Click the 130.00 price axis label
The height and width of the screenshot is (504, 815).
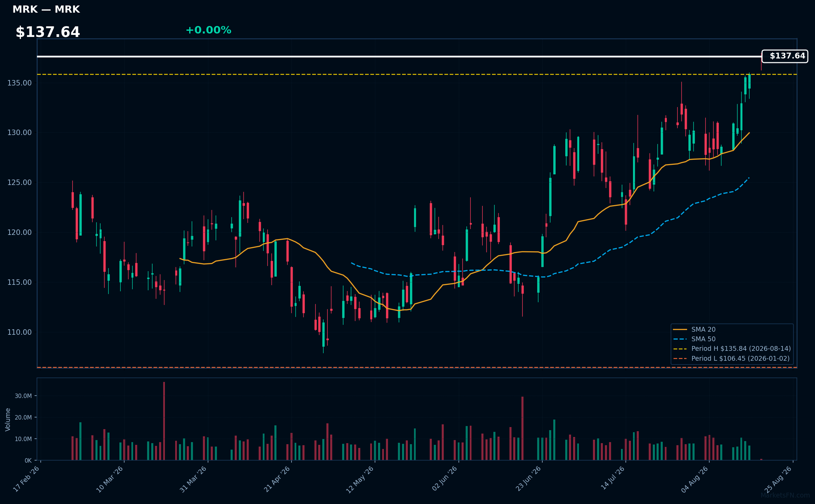click(20, 133)
